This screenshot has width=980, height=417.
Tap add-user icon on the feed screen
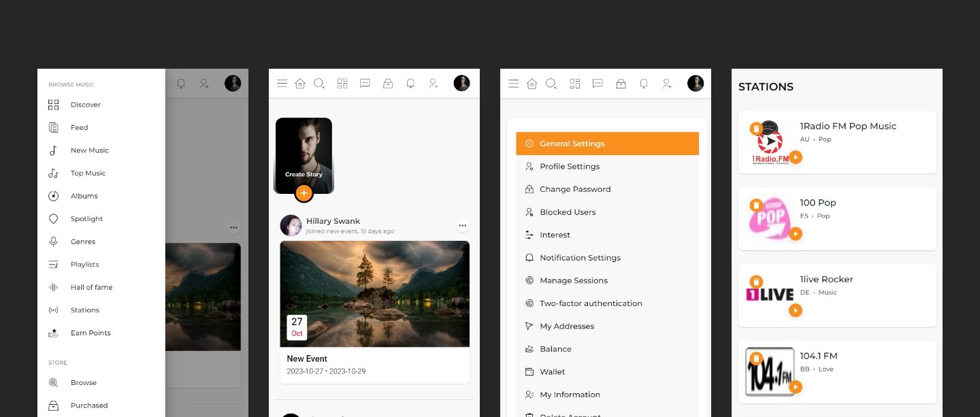[434, 84]
